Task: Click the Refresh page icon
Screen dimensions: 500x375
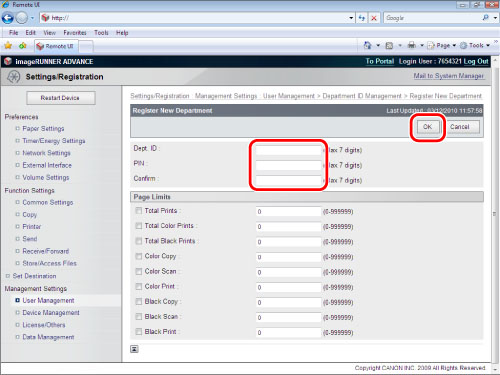Action: click(x=362, y=18)
